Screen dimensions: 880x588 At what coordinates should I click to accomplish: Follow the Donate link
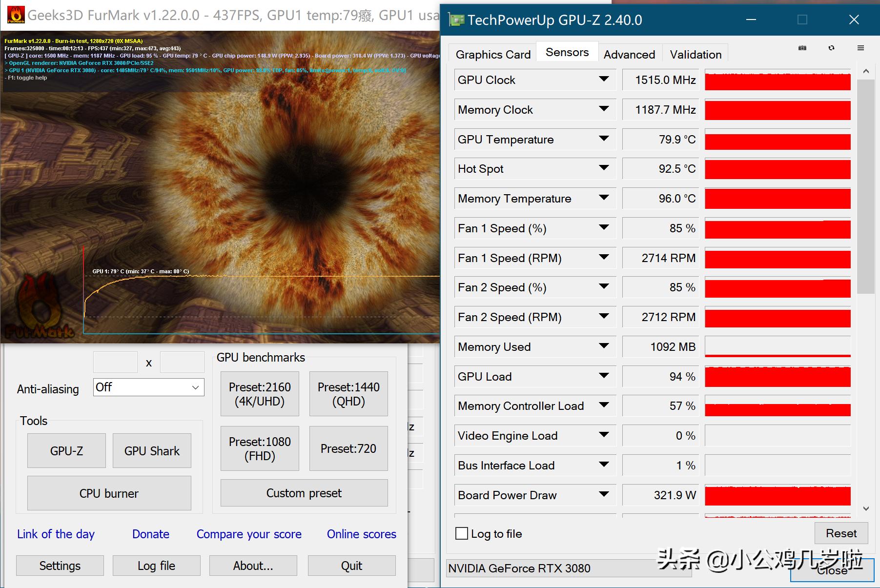coord(151,534)
